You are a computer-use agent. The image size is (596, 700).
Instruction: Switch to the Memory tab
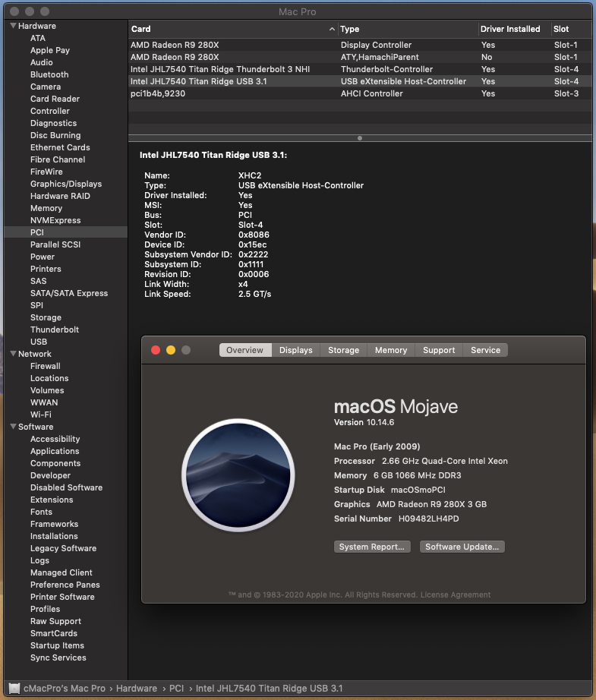pyautogui.click(x=391, y=350)
